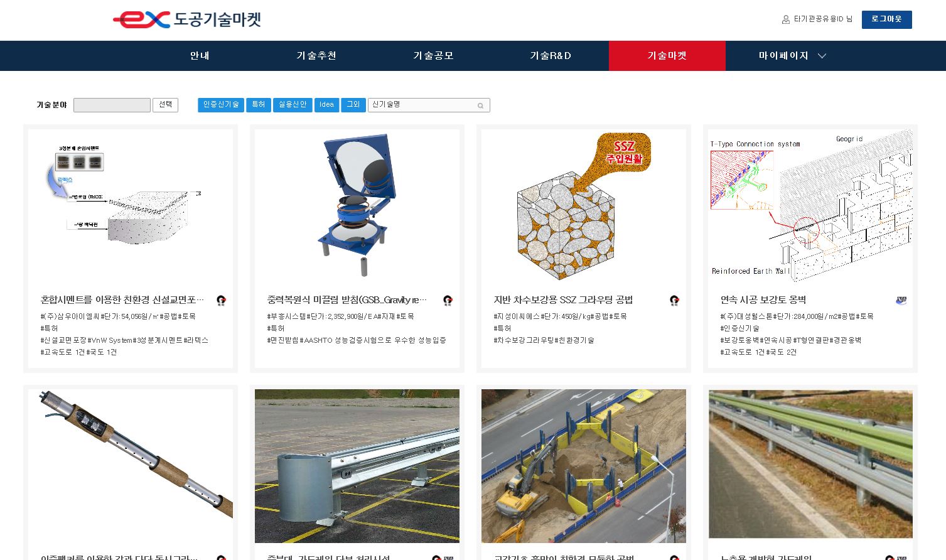Screen dimensions: 946x560
Task: Open the 기술공모 menu item
Action: click(433, 56)
